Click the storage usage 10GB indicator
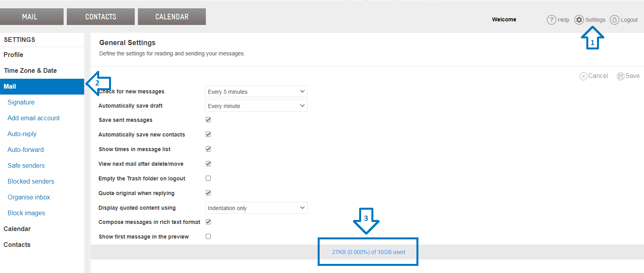Viewport: 644px width, 273px height. point(368,252)
